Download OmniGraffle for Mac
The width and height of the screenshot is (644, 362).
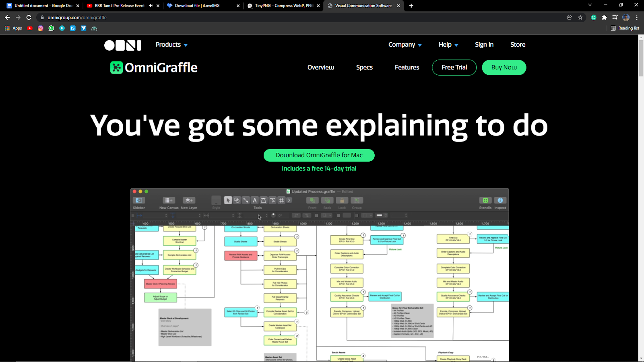pyautogui.click(x=319, y=155)
